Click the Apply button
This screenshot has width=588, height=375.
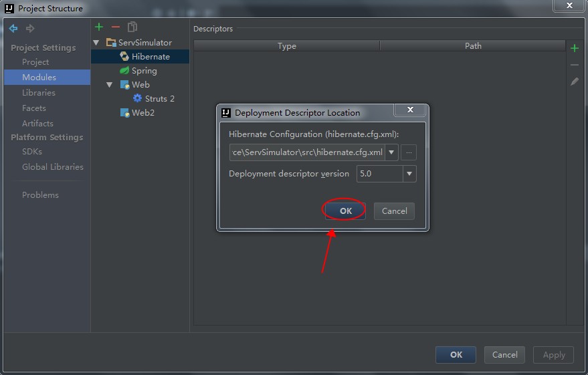coord(553,355)
